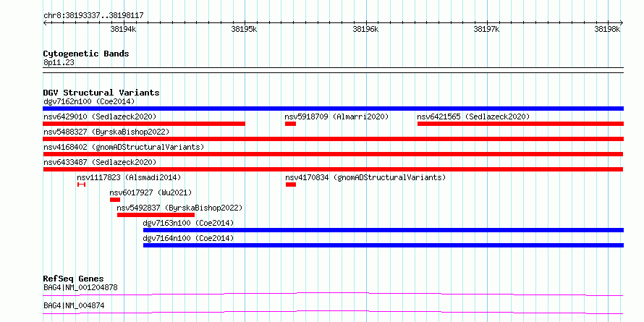The width and height of the screenshot is (644, 322).
Task: Click the tiny nsv1117823 variant marker
Action: pos(81,185)
